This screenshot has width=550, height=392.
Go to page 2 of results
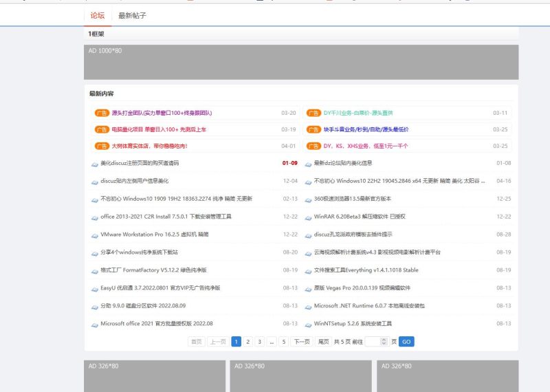[x=248, y=341]
